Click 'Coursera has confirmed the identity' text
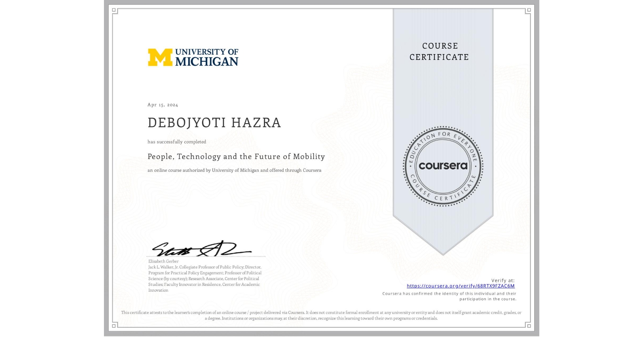 tap(450, 296)
